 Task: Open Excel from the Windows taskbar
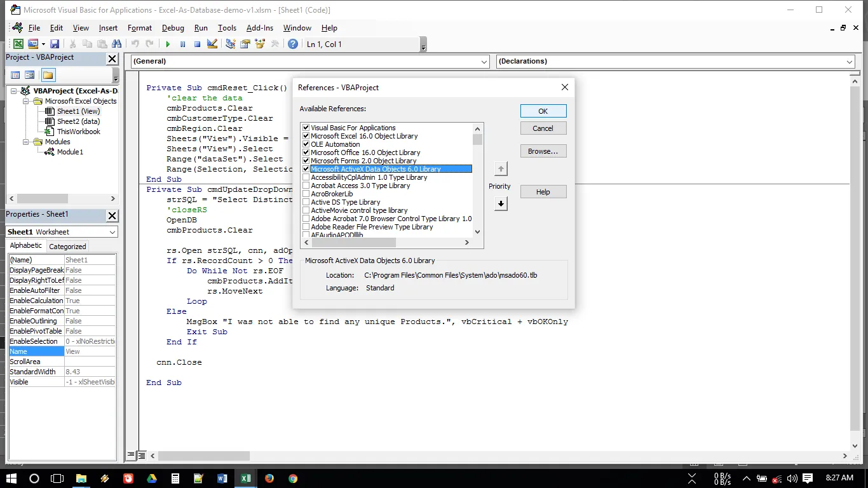click(x=245, y=478)
